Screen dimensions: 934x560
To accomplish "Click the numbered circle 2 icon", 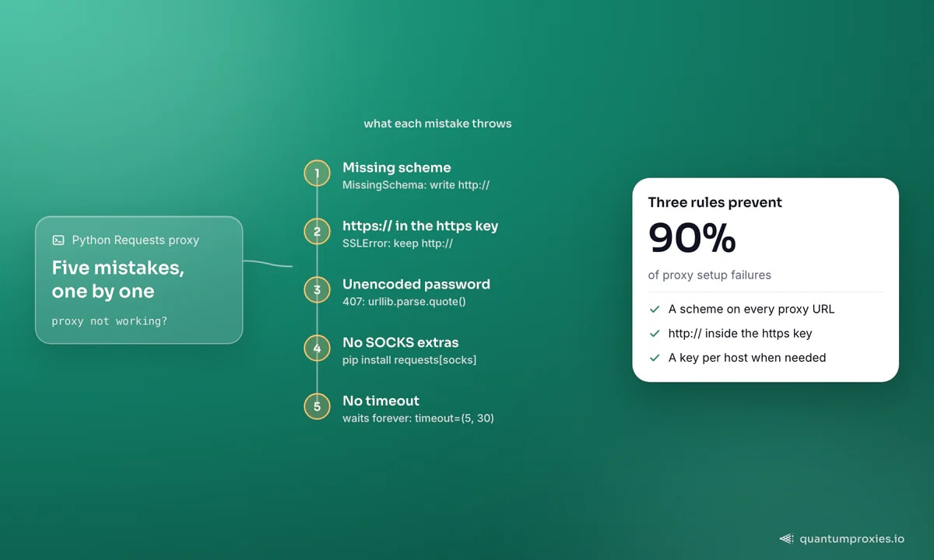I will tap(317, 232).
